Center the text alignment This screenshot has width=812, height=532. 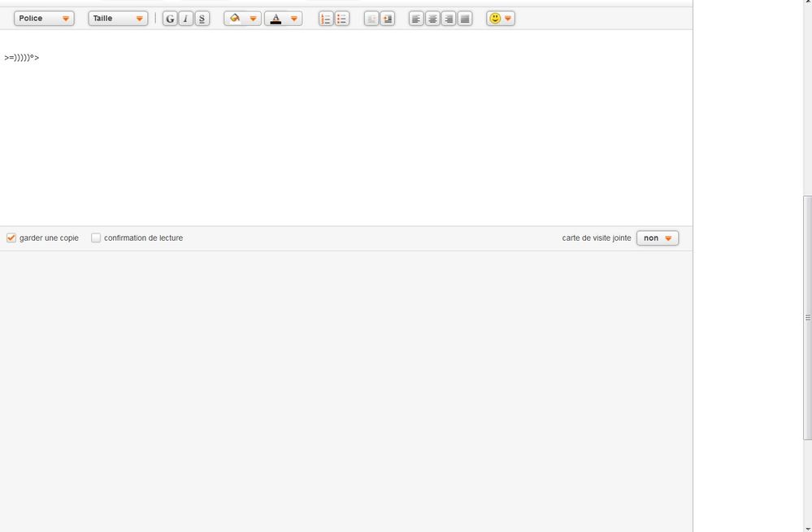[432, 19]
